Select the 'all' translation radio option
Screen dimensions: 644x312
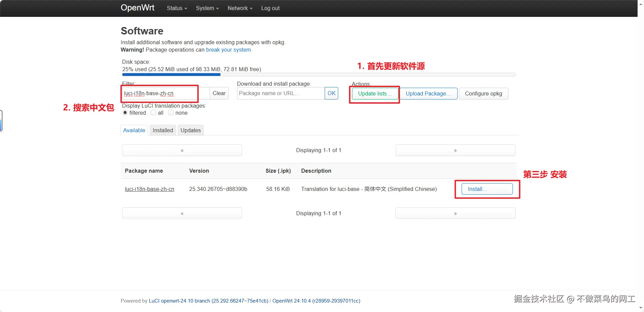[x=153, y=113]
